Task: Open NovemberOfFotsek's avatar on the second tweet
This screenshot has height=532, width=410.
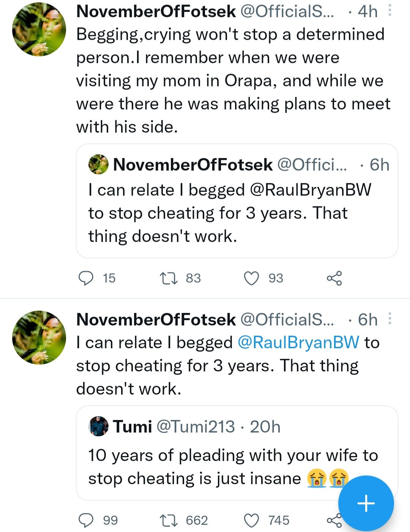Action: pyautogui.click(x=39, y=338)
